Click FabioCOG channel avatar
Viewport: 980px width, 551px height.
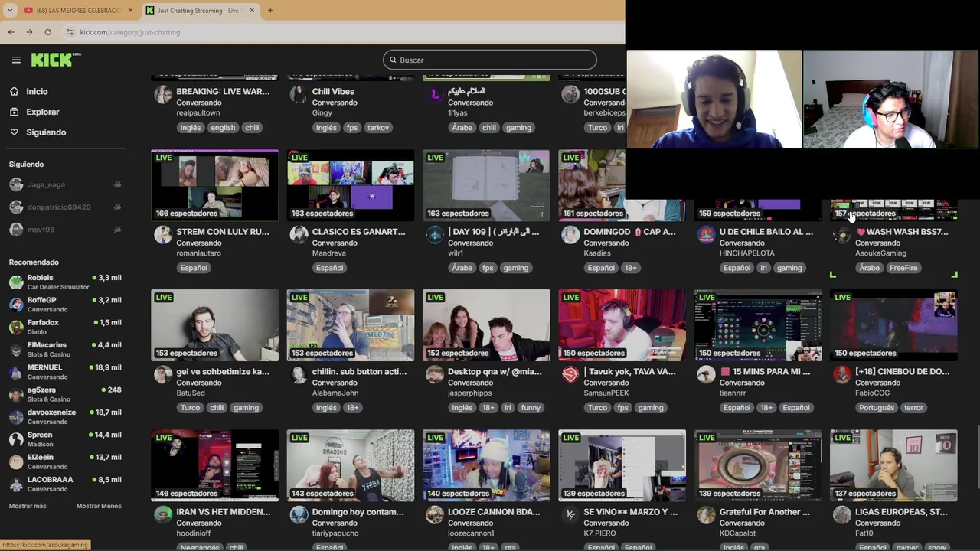click(x=842, y=374)
